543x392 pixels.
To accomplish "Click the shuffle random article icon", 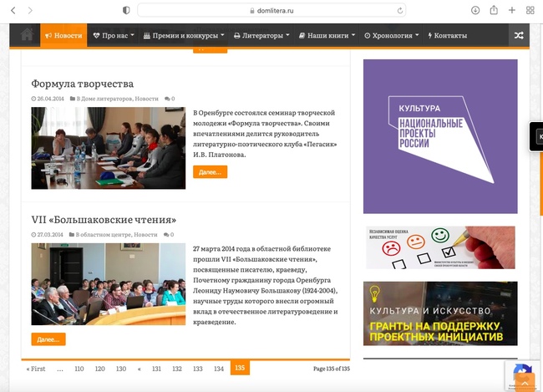I will tap(518, 35).
